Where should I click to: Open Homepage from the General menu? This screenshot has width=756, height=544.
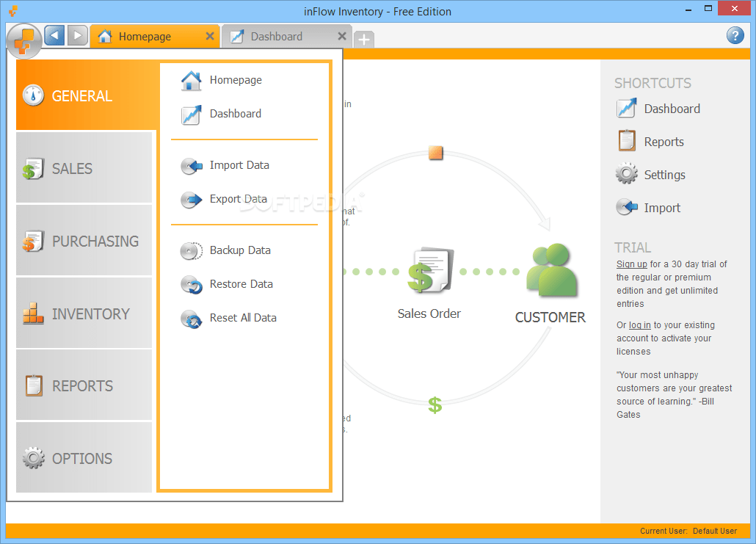[x=236, y=80]
